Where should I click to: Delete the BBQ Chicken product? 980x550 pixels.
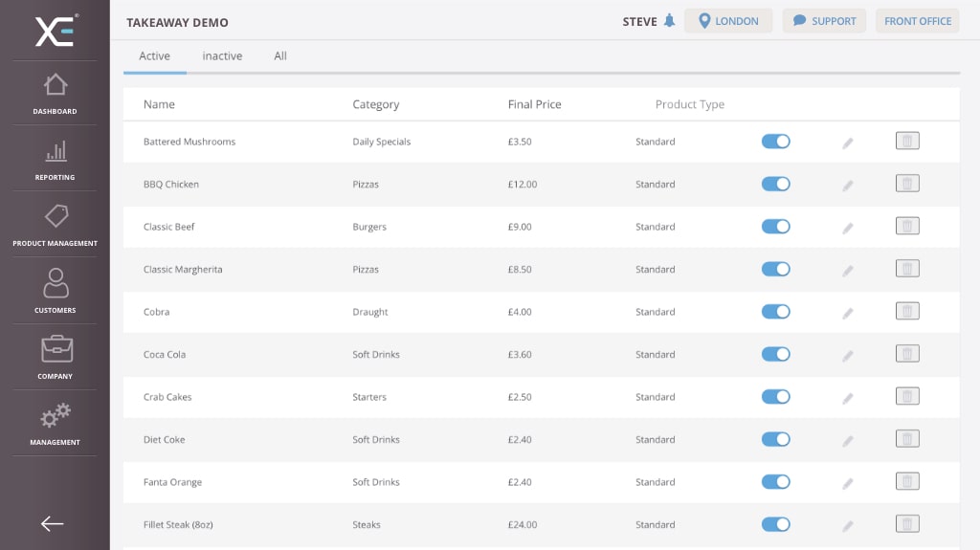pyautogui.click(x=907, y=184)
